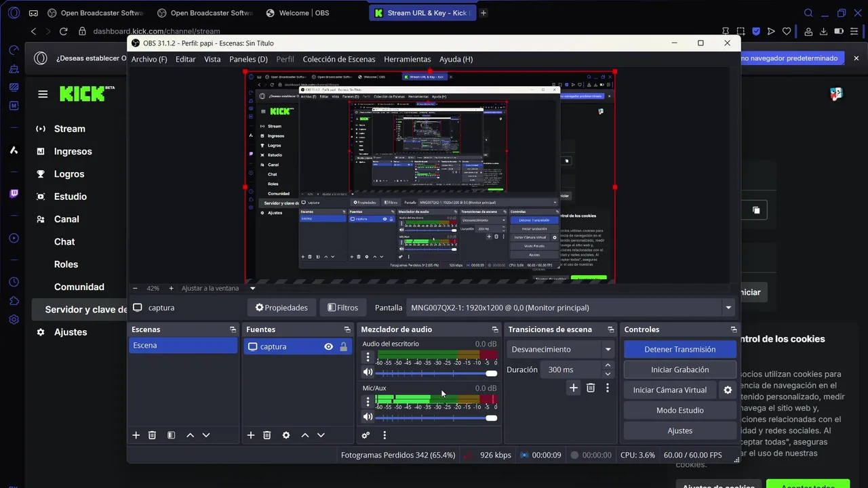Image resolution: width=868 pixels, height=488 pixels.
Task: Open Audio del escritorio options menu
Action: point(368,357)
